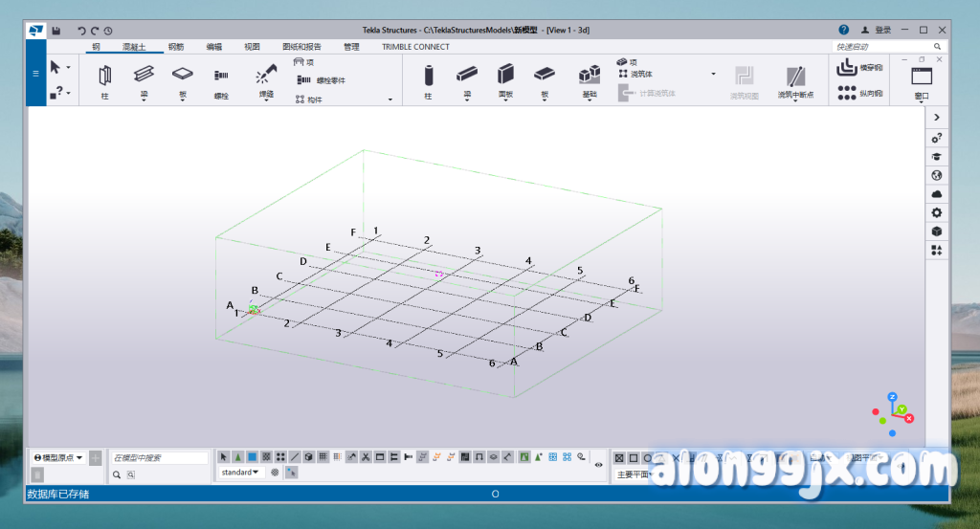980x529 pixels.
Task: Expand the side panel chevron arrow
Action: [937, 117]
